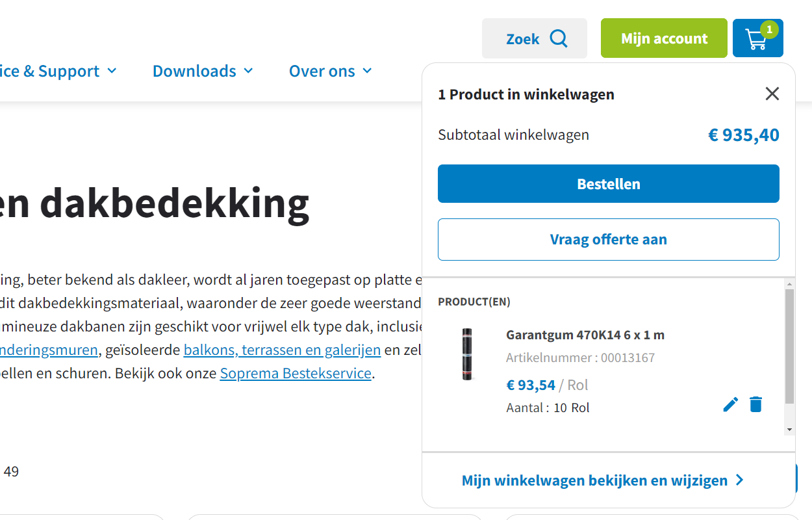Expand the Service & Support menu

tap(58, 71)
